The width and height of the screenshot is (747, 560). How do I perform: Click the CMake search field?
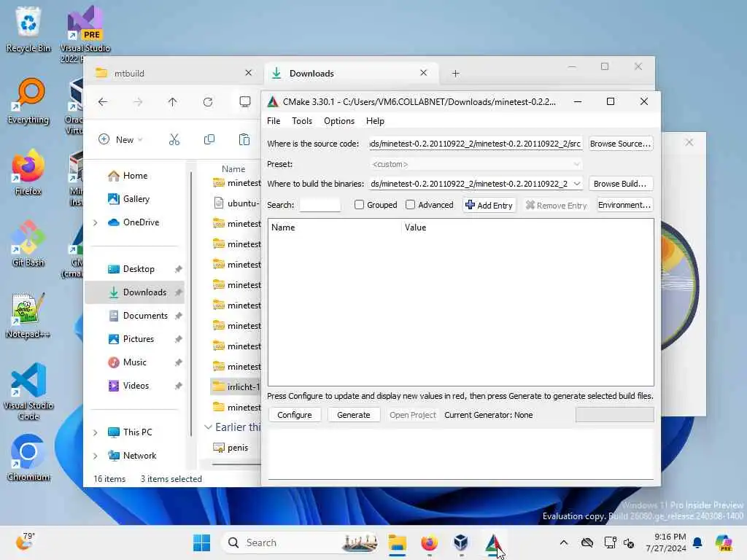pyautogui.click(x=320, y=205)
